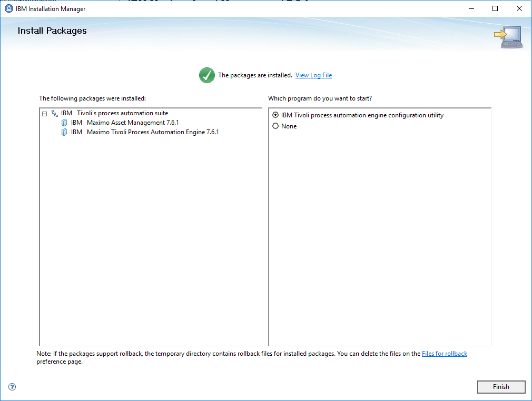Click the green success checkmark icon
Image resolution: width=532 pixels, height=401 pixels.
point(206,75)
